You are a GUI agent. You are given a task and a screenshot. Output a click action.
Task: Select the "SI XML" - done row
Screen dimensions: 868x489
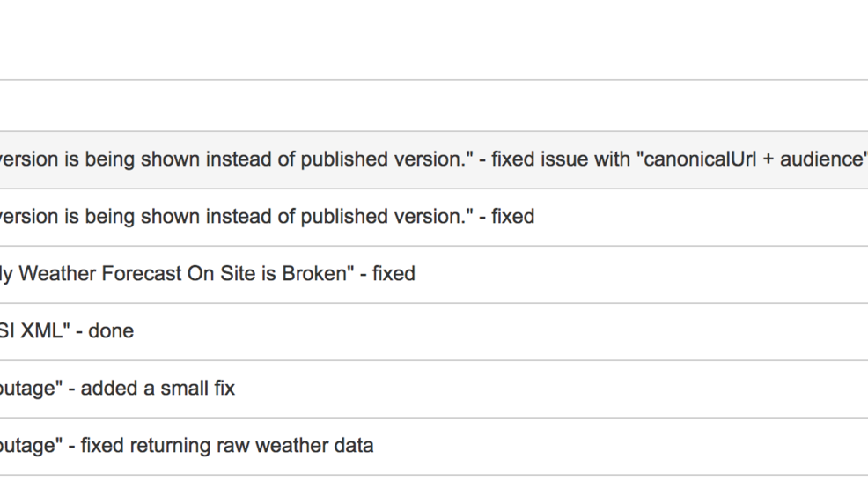pyautogui.click(x=434, y=331)
